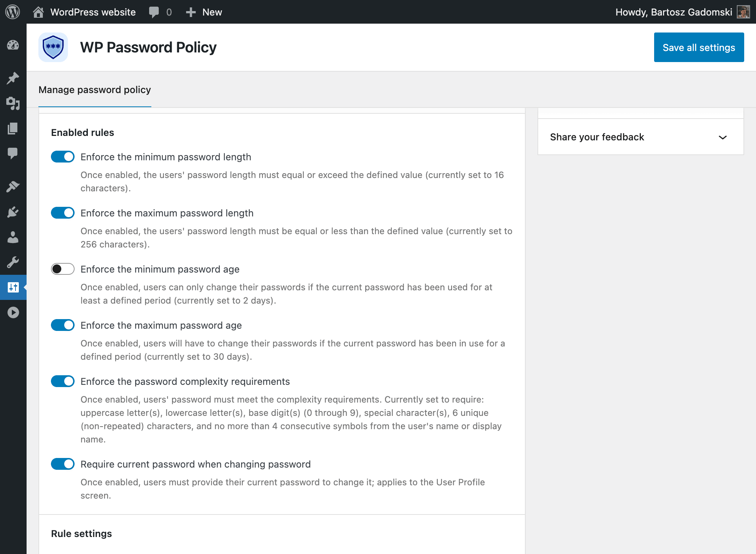Disable the minimum password length toggle
Image resolution: width=756 pixels, height=554 pixels.
pos(63,157)
